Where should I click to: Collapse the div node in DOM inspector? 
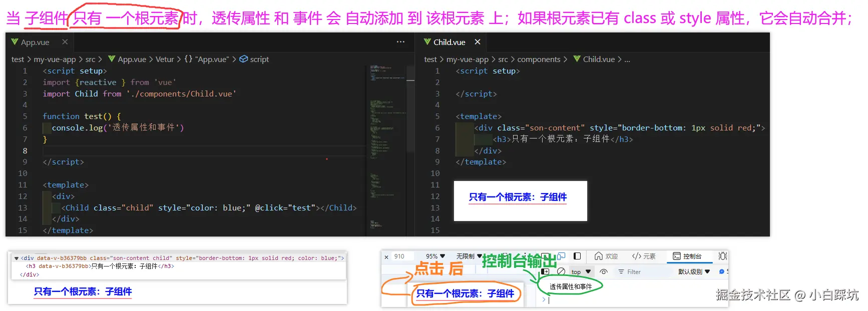click(16, 258)
